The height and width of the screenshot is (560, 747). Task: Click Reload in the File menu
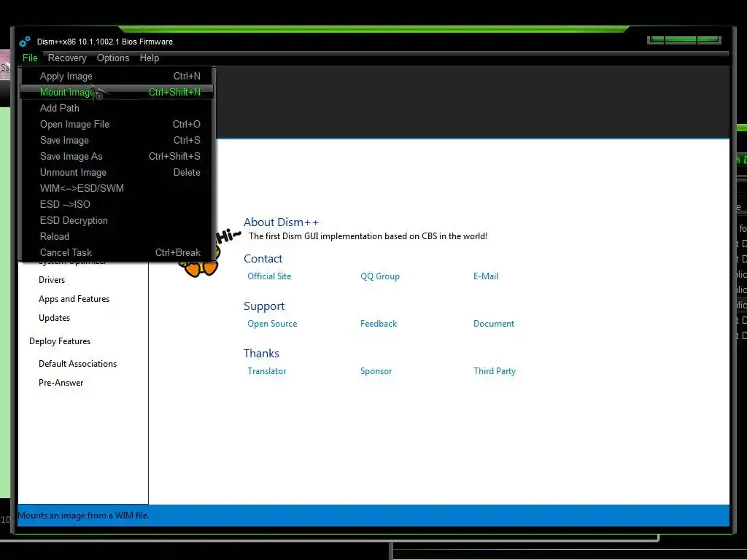coord(117,237)
